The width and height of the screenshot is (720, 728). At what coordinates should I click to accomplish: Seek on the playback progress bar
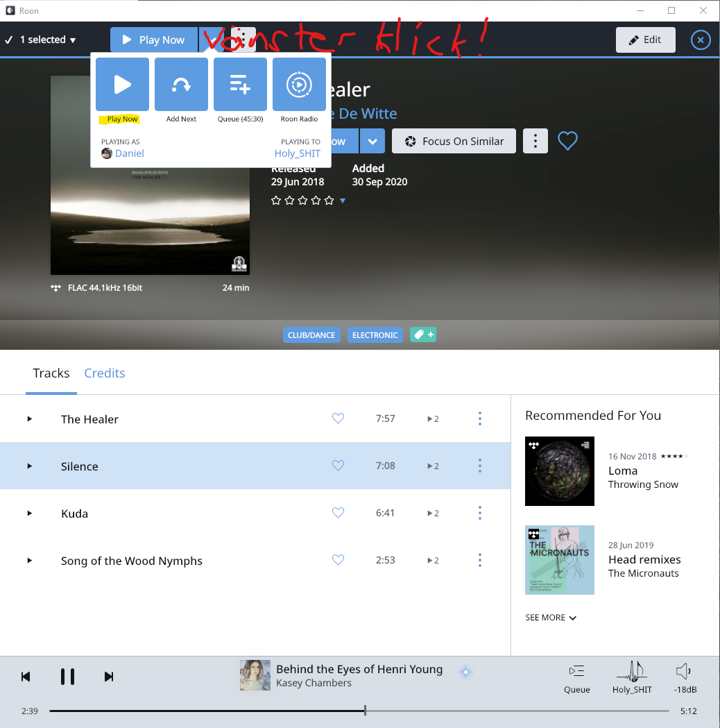[x=359, y=711]
